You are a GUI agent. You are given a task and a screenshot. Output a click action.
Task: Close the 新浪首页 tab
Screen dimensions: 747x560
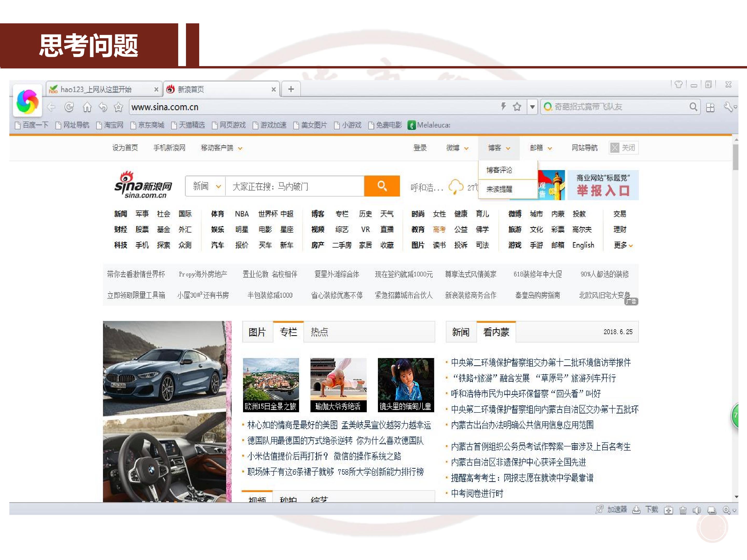pos(274,89)
